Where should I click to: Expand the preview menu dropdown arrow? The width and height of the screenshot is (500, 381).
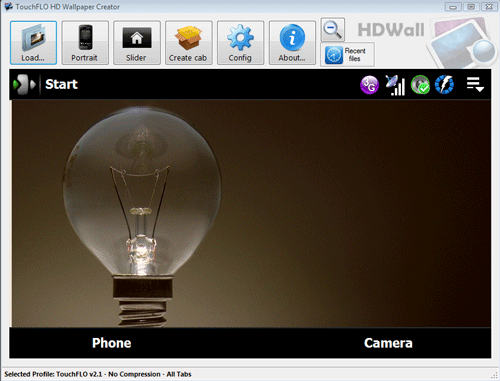coord(475,84)
